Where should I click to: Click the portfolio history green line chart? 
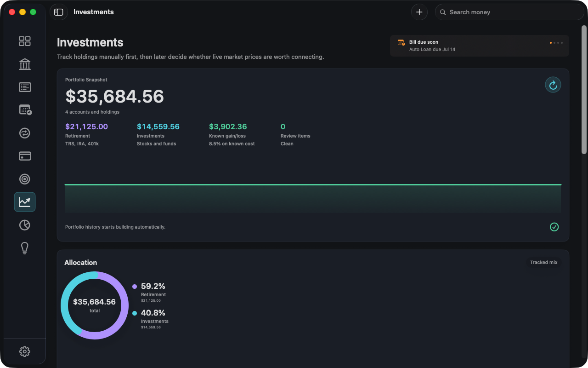point(313,198)
